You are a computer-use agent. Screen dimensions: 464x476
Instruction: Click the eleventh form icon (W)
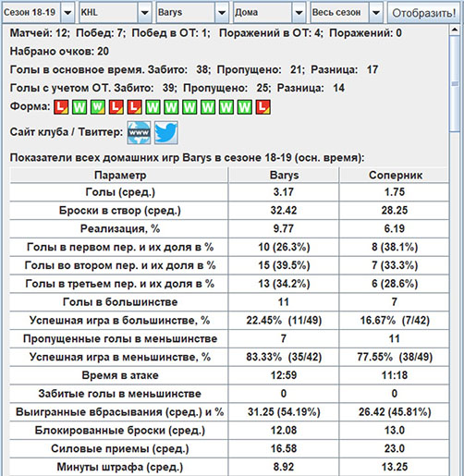coord(245,107)
